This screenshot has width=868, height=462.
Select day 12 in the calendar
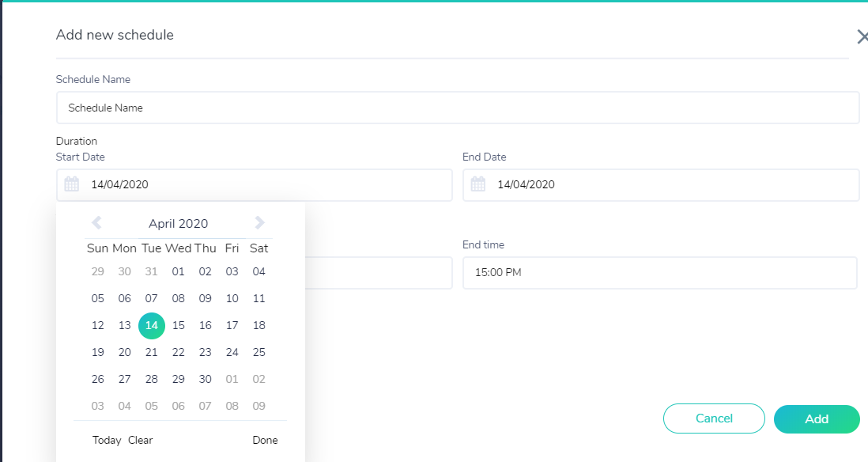(97, 325)
